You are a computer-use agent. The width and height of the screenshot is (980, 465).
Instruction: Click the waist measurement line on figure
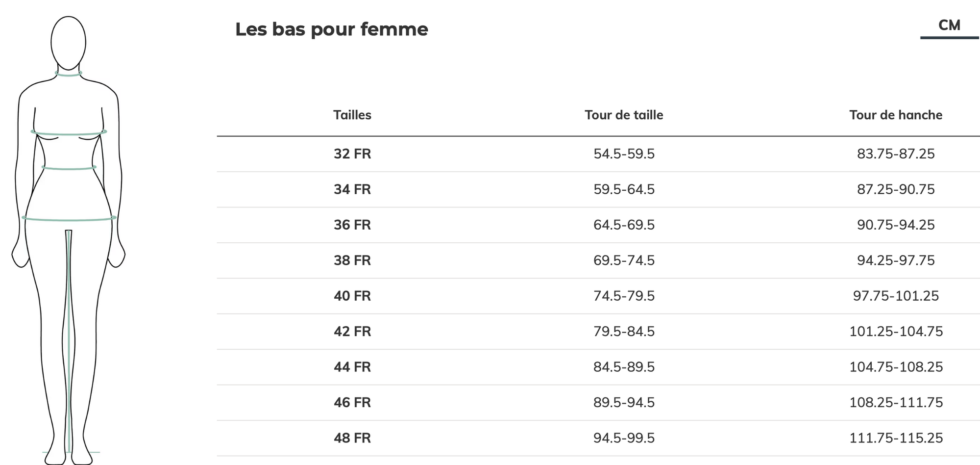69,168
